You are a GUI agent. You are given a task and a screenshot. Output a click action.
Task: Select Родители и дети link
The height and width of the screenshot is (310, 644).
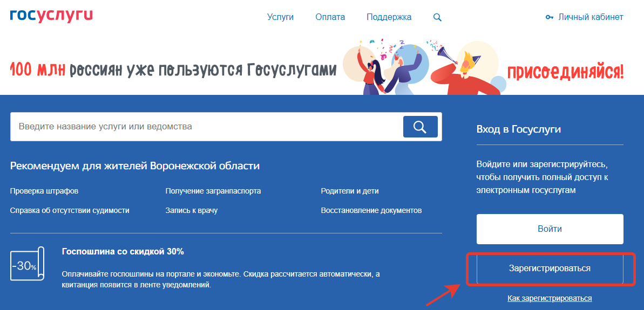[349, 191]
